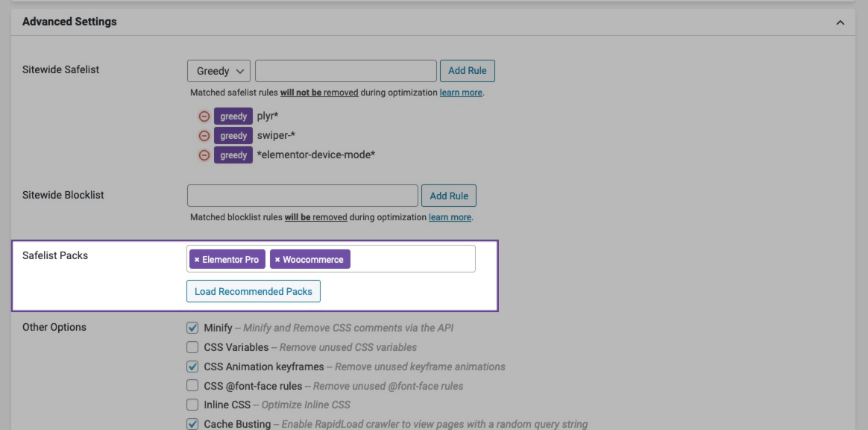Screen dimensions: 868x430
Task: Open the Greedy rule type dropdown
Action: coord(218,71)
